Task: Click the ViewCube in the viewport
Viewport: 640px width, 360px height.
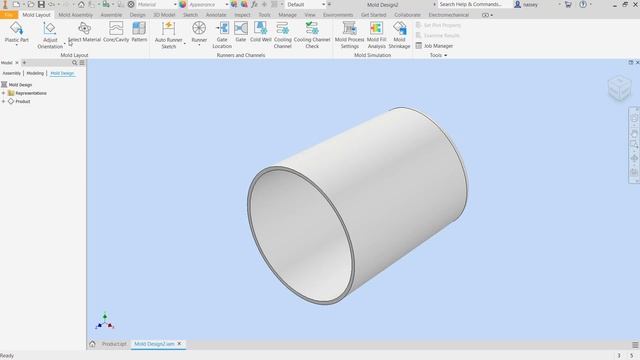Action: [x=619, y=88]
